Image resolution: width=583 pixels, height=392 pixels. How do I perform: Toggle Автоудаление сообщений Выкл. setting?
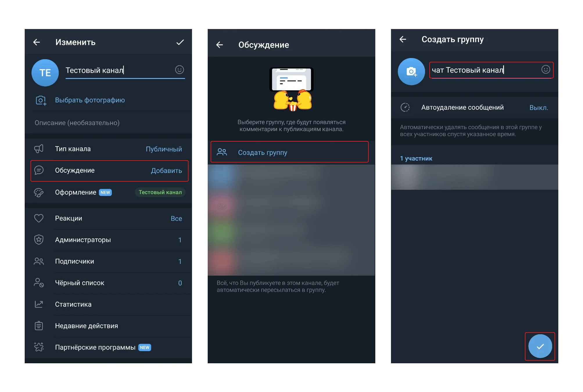538,108
